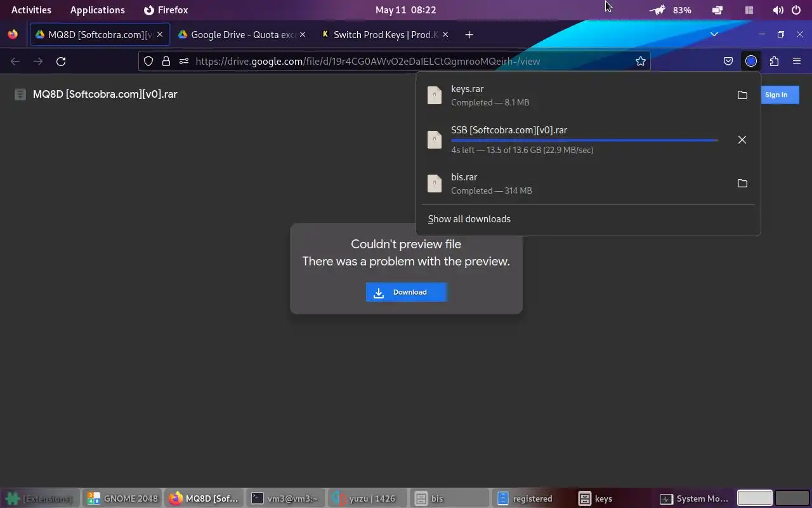812x508 pixels.
Task: Click the MQ8D file type icon in header
Action: (20, 95)
